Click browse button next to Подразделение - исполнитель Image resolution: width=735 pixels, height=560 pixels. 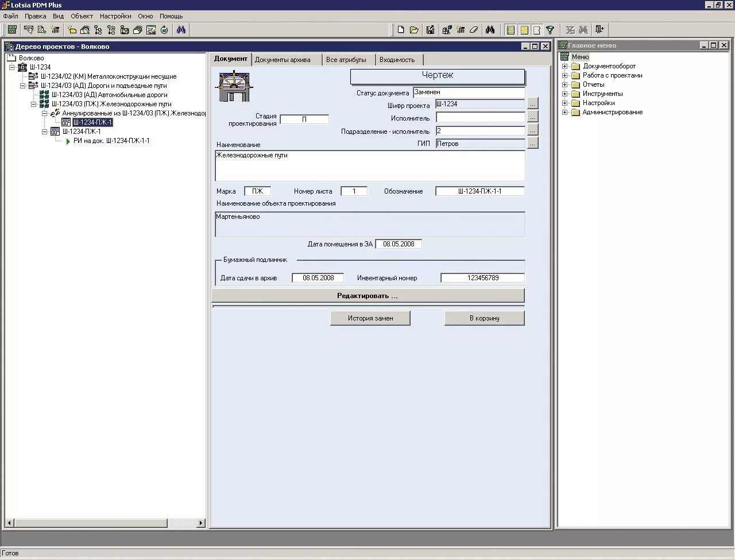pyautogui.click(x=533, y=130)
